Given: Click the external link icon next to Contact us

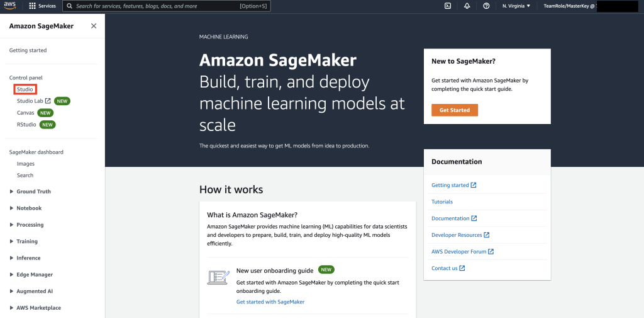Looking at the screenshot, I should pos(462,268).
